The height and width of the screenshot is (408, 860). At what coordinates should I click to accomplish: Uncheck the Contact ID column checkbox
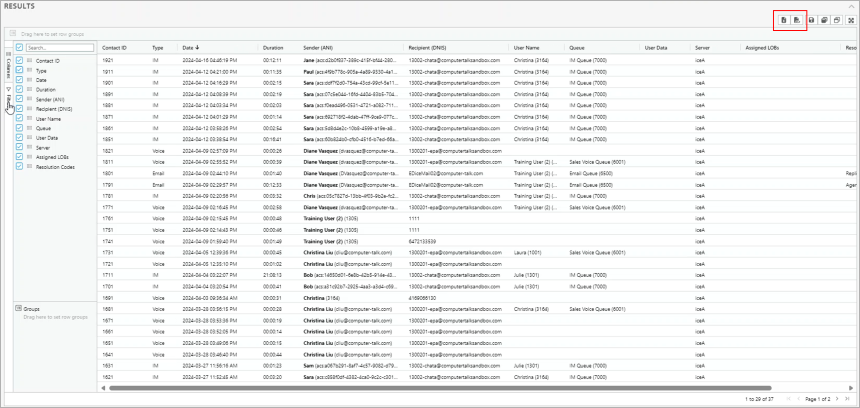tap(20, 61)
